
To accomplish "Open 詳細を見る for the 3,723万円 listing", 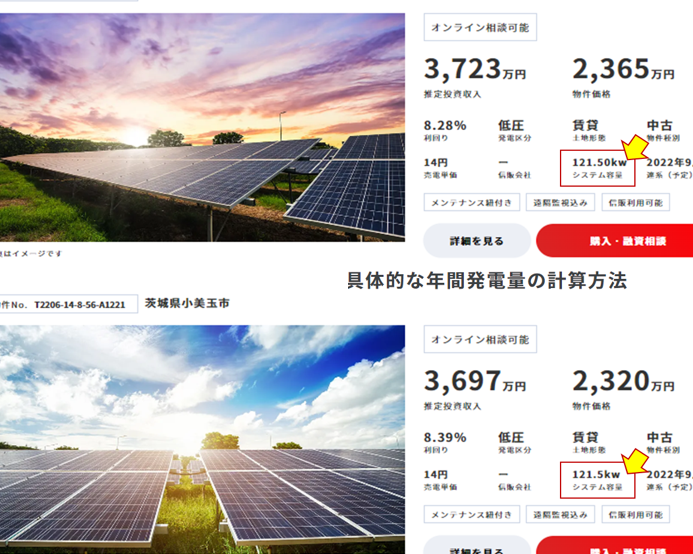I will (x=477, y=241).
